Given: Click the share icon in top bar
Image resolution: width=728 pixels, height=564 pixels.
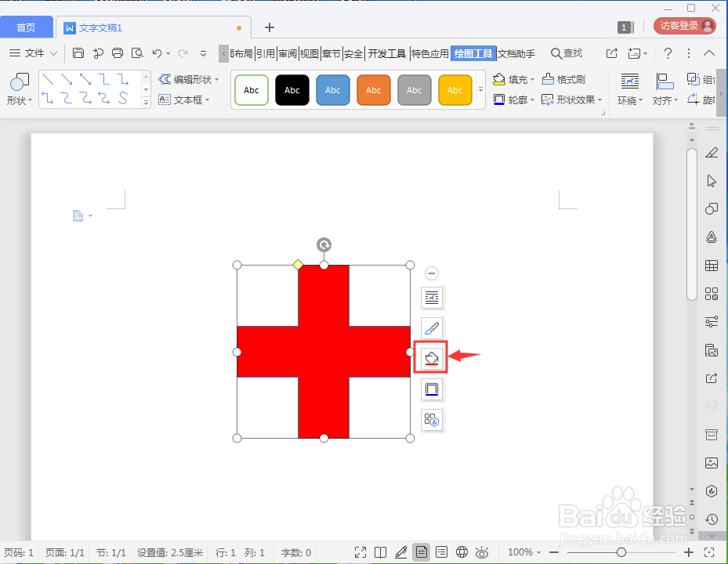Looking at the screenshot, I should tap(612, 53).
